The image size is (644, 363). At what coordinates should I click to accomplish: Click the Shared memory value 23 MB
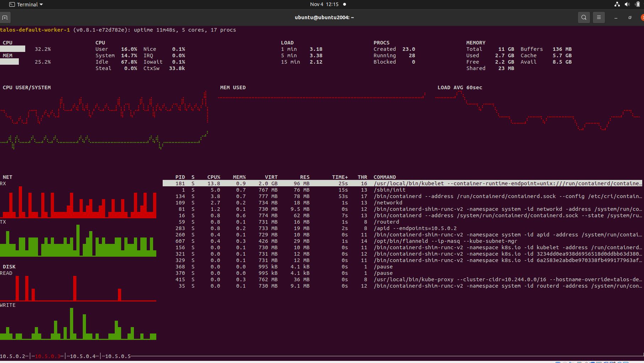(506, 68)
